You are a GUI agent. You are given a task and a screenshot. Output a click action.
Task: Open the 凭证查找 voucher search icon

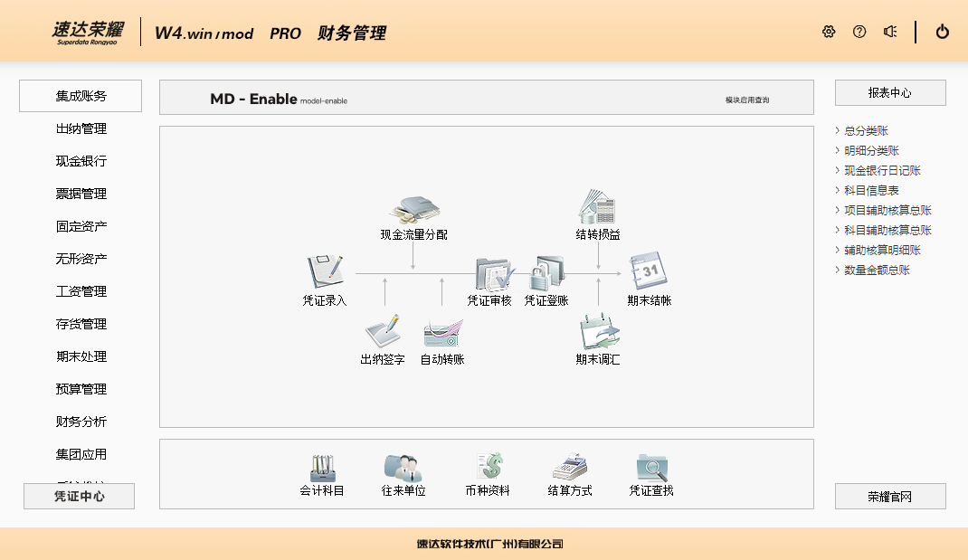coord(651,469)
